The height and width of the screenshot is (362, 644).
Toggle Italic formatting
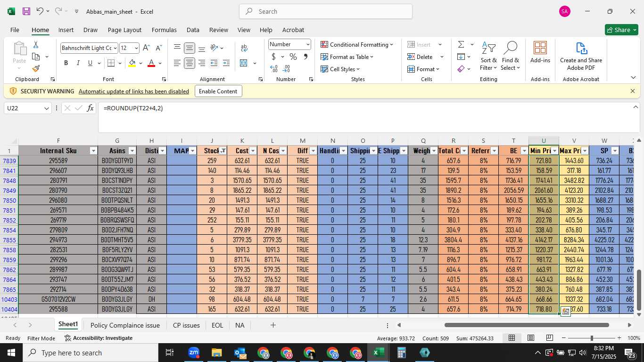click(78, 63)
